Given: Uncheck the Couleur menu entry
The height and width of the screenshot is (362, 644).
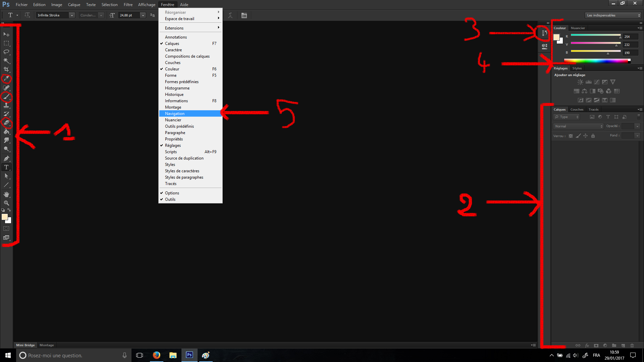Looking at the screenshot, I should pos(172,69).
